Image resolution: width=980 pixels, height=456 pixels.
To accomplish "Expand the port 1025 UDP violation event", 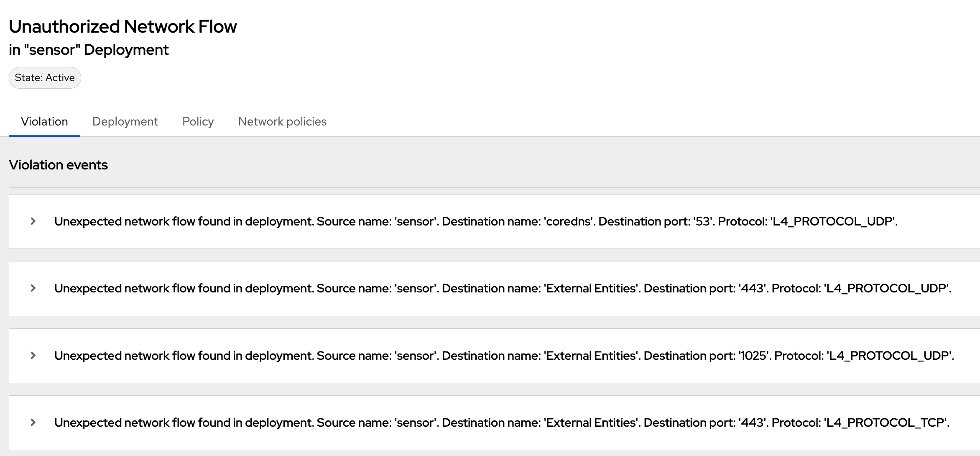I will click(x=33, y=356).
